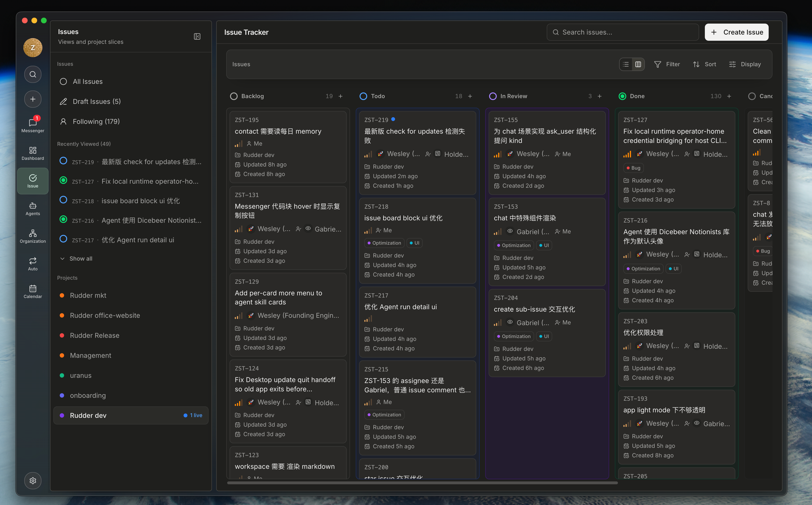This screenshot has height=505, width=812.
Task: Add issue to Done column
Action: pyautogui.click(x=729, y=96)
